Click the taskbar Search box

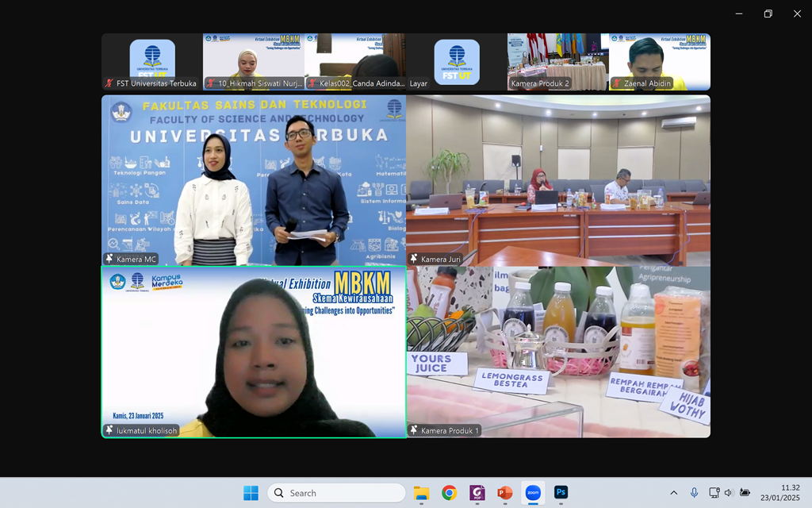tap(337, 493)
